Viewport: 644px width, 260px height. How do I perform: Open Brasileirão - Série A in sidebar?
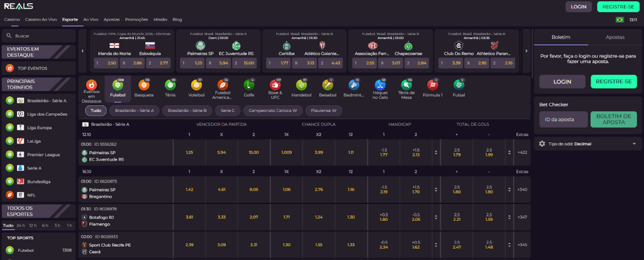[x=38, y=101]
